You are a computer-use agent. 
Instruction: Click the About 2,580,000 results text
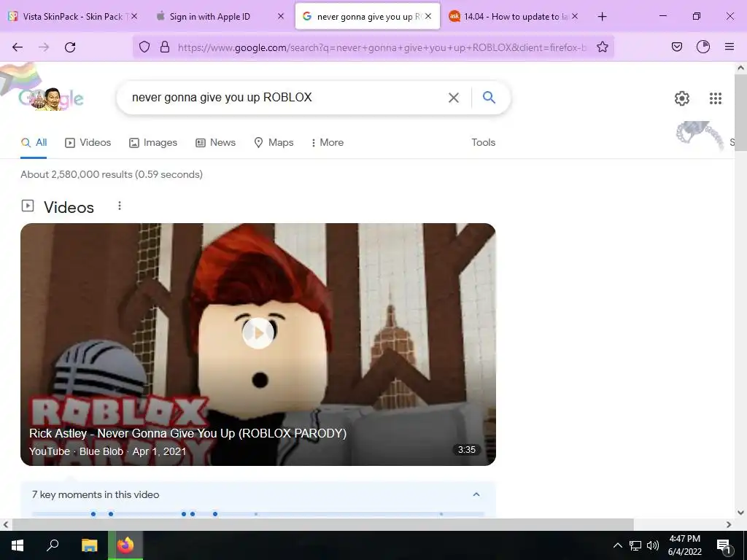point(112,174)
